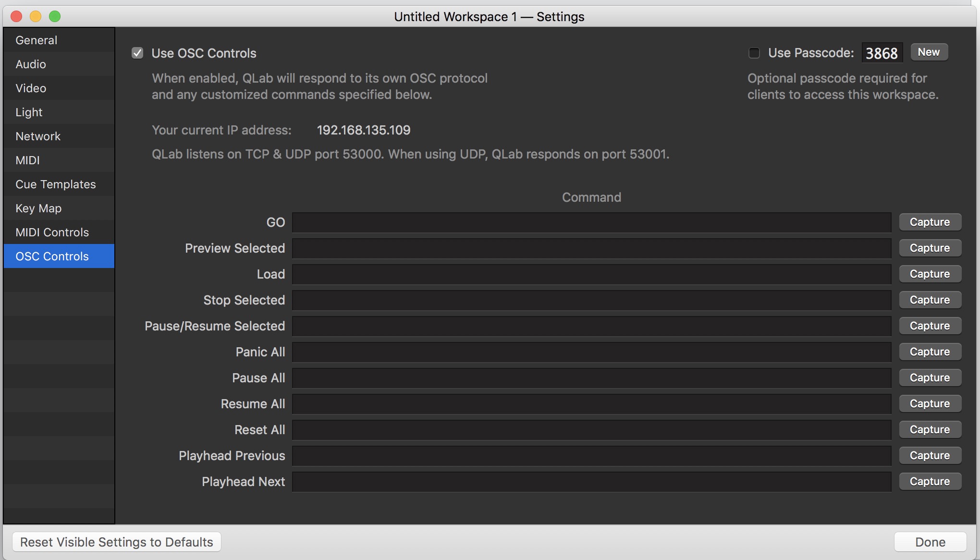Open Cue Templates settings
Screen dimensions: 980x560
56,184
